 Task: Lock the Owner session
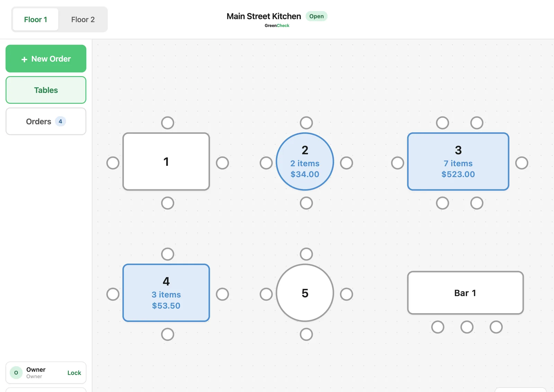point(74,373)
